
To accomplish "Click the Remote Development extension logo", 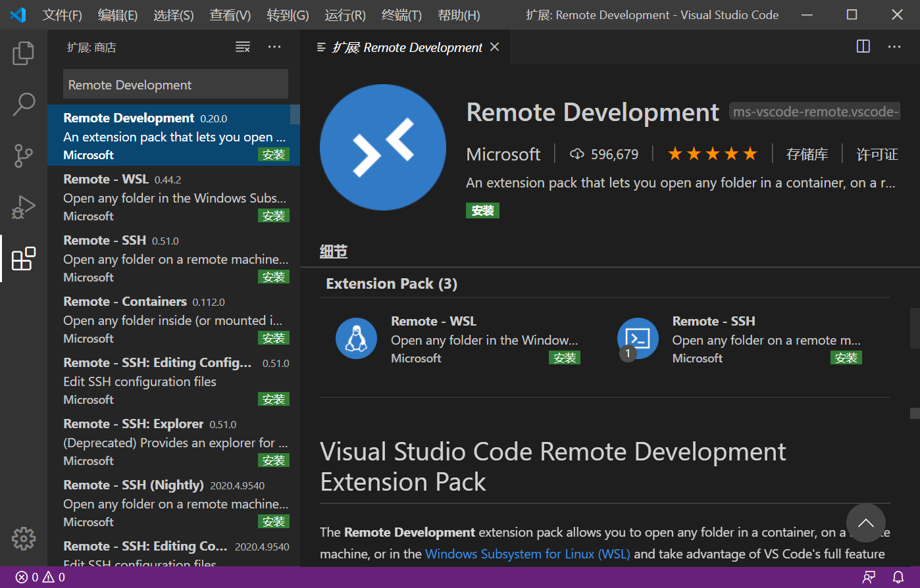I will 383,147.
